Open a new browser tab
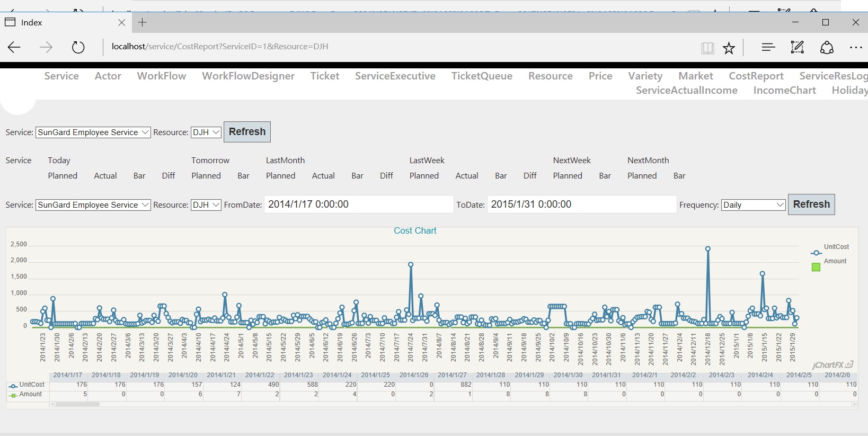 point(142,22)
